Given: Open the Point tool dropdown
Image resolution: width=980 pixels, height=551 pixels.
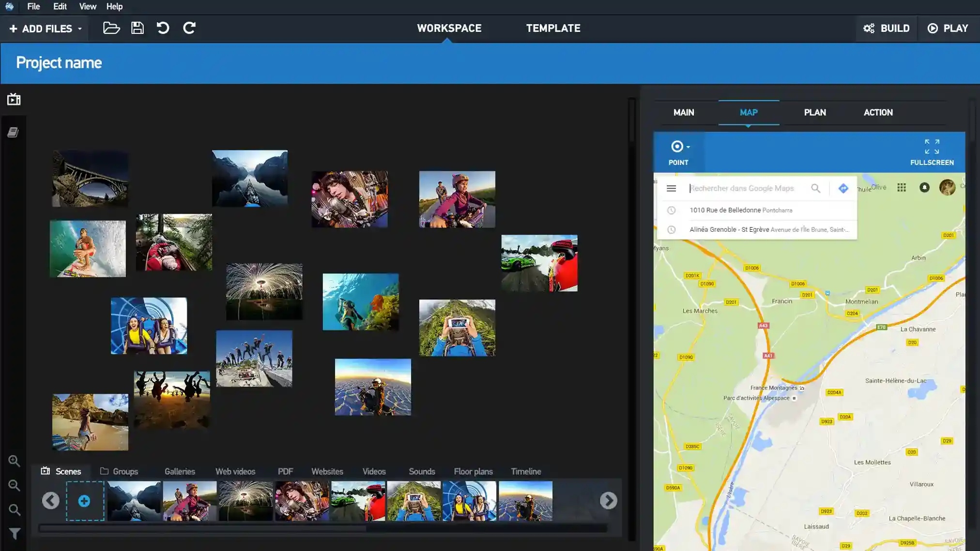Looking at the screenshot, I should [x=679, y=152].
